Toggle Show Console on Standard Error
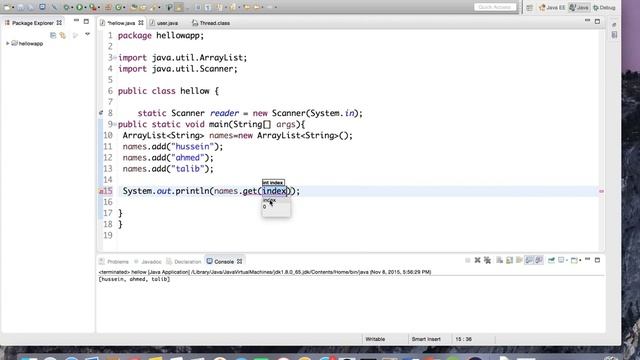640x360 pixels. 539,260
